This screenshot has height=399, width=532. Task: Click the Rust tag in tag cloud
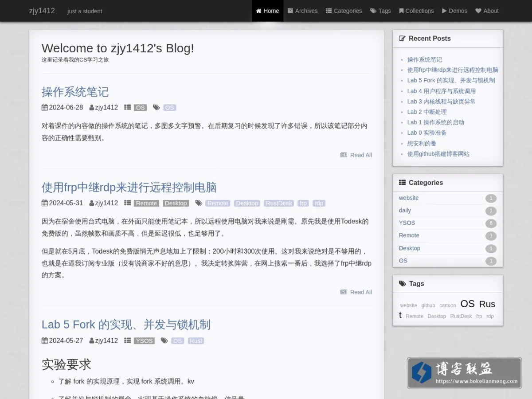point(487,304)
